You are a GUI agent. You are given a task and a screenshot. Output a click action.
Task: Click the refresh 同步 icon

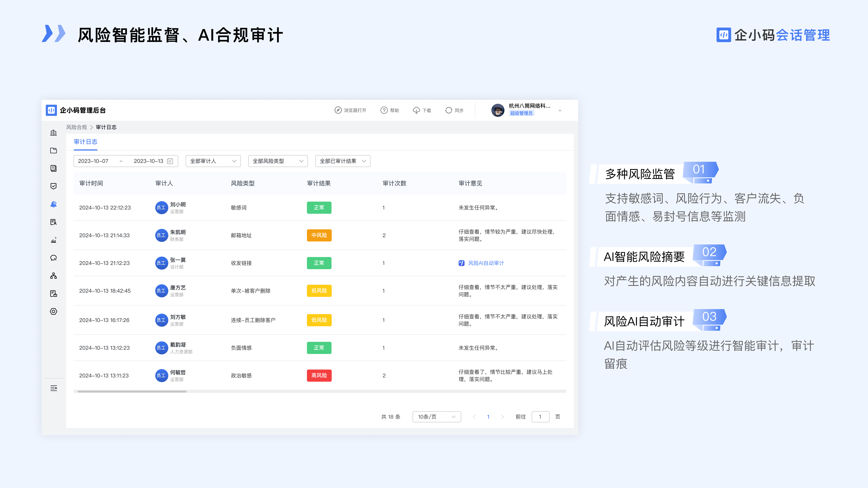(x=449, y=110)
